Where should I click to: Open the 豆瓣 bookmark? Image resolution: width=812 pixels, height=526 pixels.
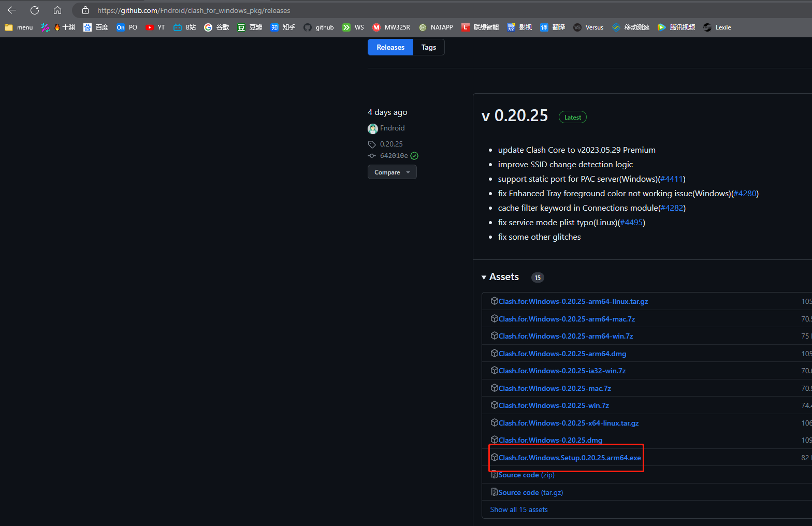pyautogui.click(x=250, y=27)
